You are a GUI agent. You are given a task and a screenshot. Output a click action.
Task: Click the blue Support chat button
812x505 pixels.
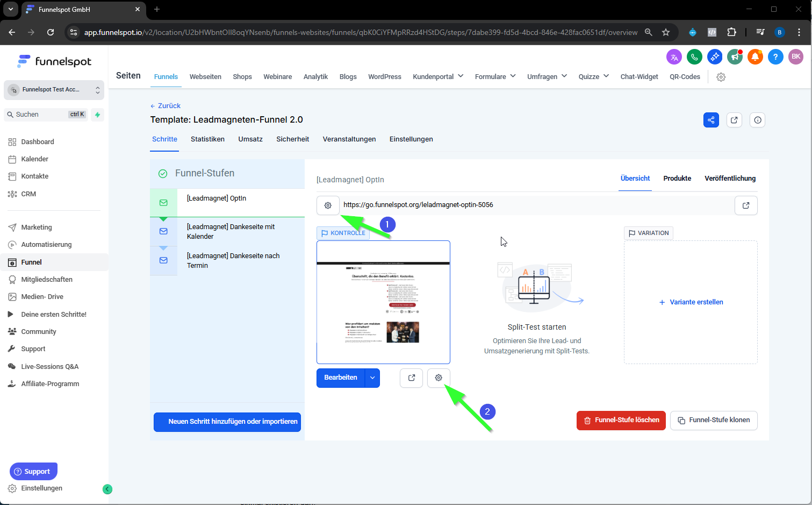[33, 472]
